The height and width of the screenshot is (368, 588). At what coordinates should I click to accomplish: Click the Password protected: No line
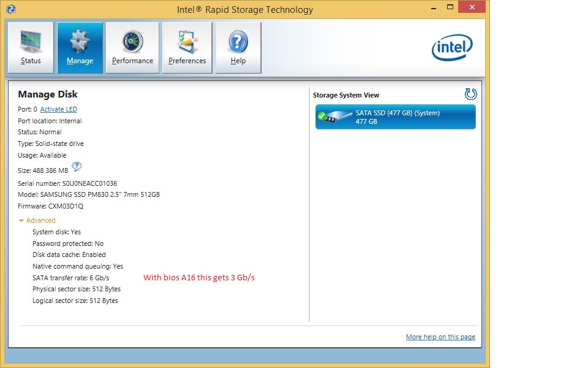(68, 243)
